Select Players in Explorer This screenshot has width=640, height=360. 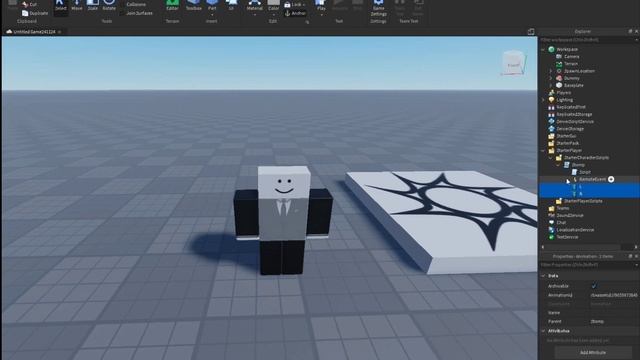564,93
